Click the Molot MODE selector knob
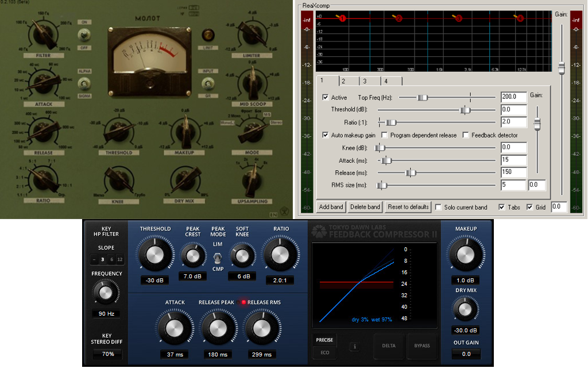 252,132
